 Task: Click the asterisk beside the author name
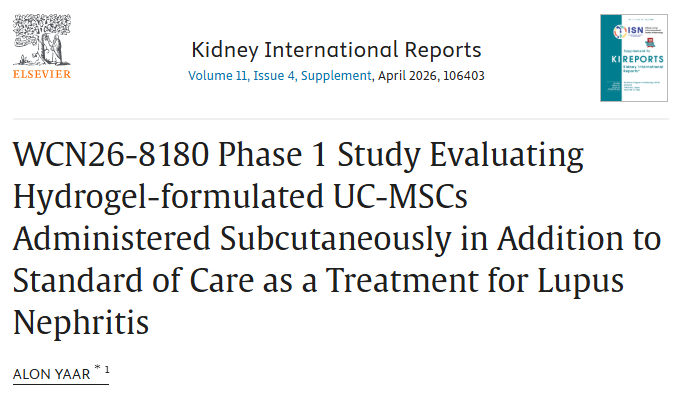click(97, 368)
